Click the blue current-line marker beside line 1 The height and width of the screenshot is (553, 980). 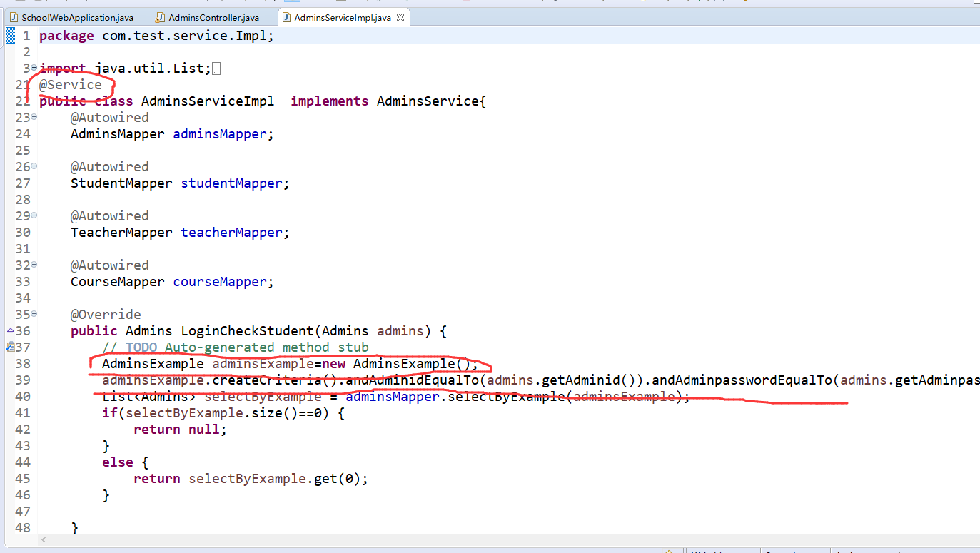click(10, 36)
